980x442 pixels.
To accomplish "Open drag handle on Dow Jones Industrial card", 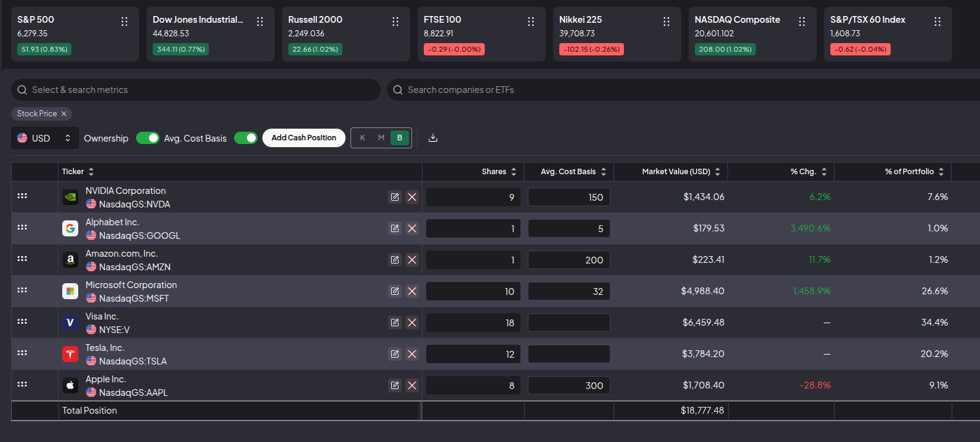I will (x=260, y=22).
